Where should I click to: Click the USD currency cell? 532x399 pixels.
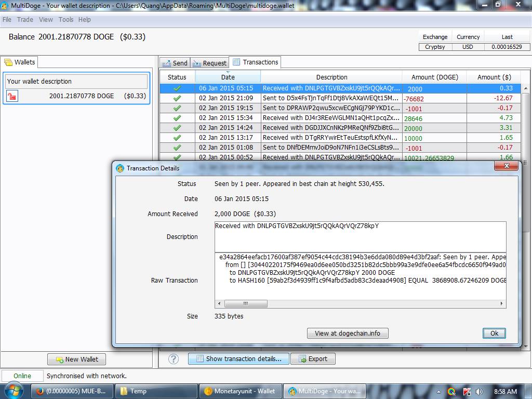point(468,47)
